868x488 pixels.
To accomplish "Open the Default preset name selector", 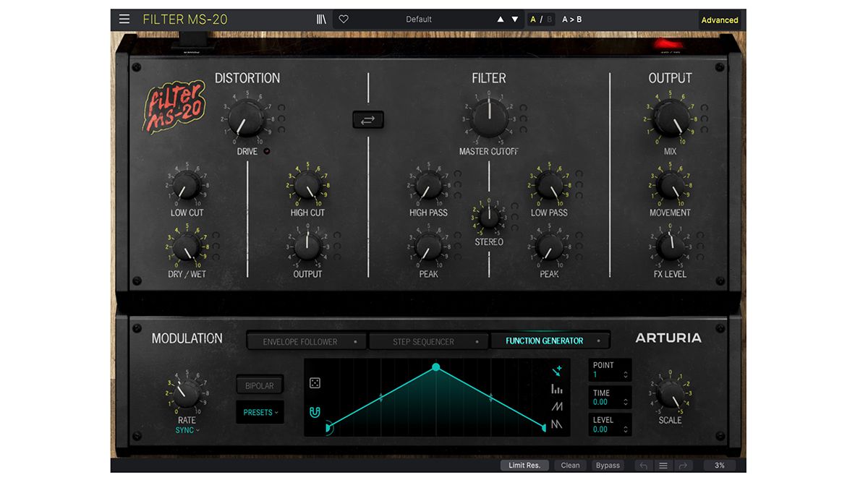I will pos(419,20).
